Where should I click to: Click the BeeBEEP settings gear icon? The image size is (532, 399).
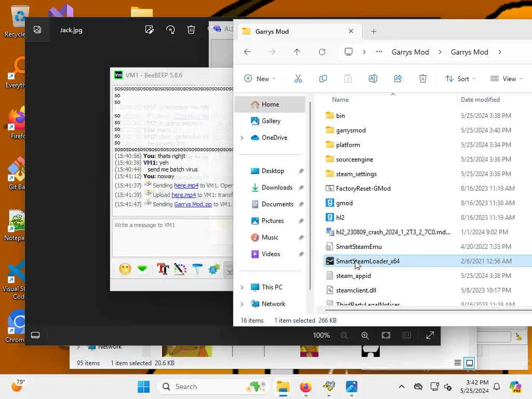[214, 269]
